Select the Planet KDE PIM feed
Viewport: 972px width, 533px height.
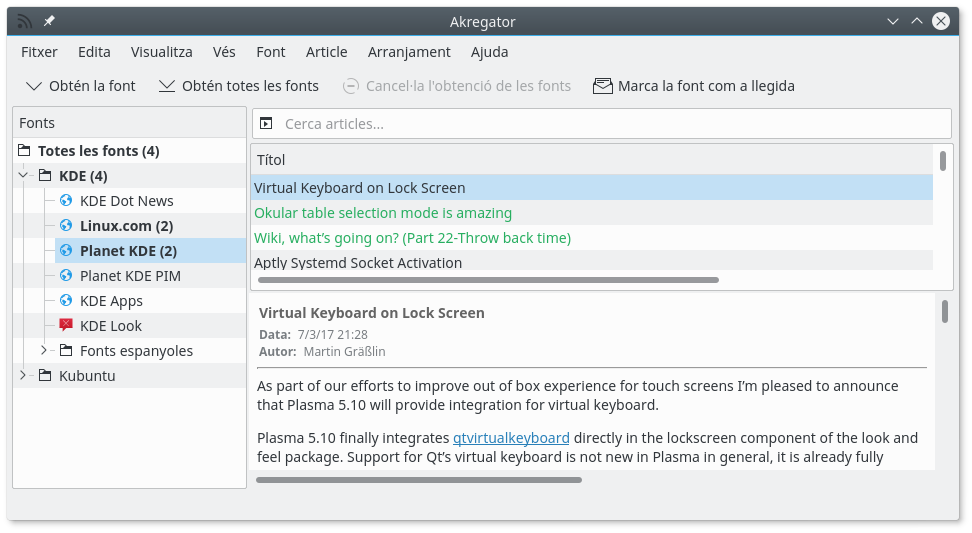point(130,275)
